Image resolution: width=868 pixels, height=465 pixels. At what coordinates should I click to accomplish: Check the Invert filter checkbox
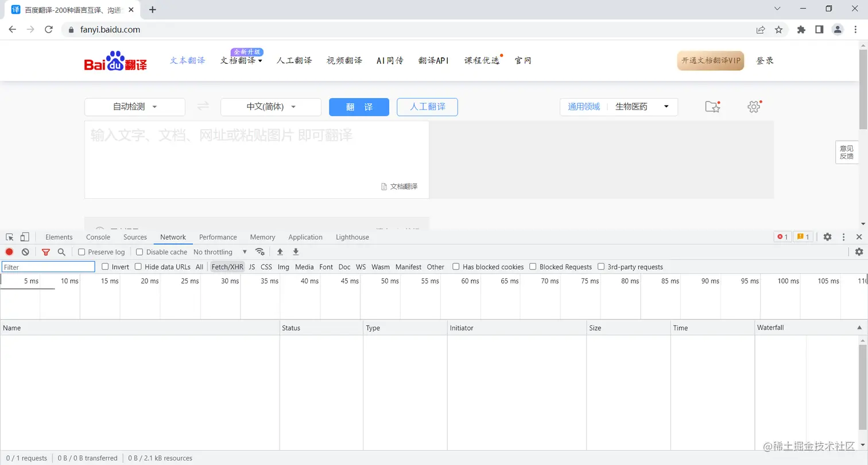pos(105,266)
